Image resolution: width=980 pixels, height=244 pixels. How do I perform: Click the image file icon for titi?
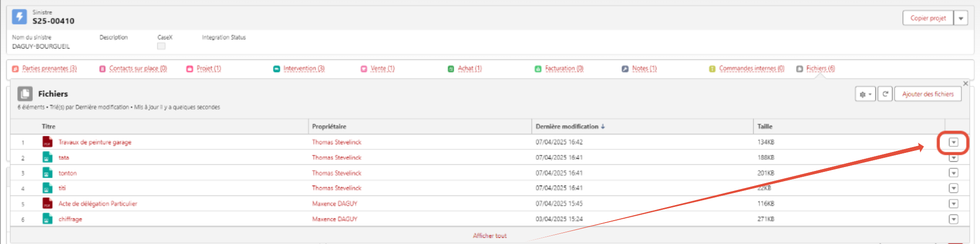pos(47,188)
